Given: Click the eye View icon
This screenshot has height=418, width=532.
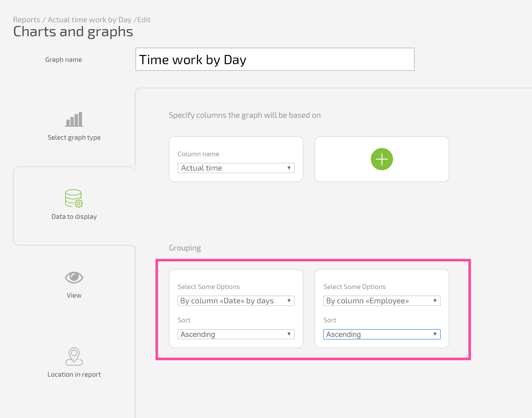Looking at the screenshot, I should point(74,278).
